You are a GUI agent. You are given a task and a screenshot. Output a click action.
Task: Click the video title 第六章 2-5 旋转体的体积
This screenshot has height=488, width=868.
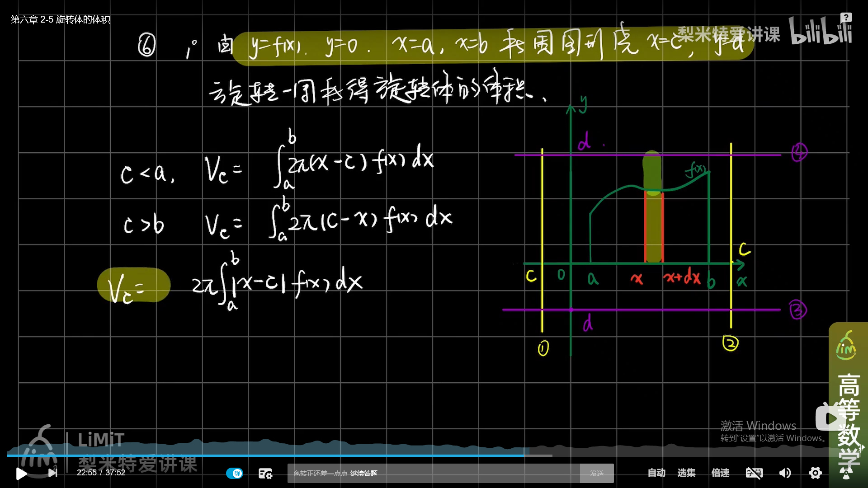click(x=61, y=19)
